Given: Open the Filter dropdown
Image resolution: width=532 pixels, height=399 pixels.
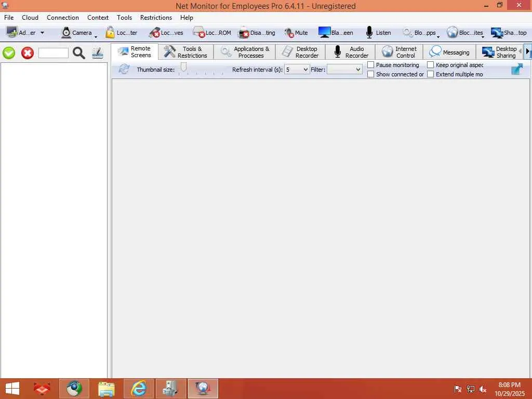Looking at the screenshot, I should 344,70.
